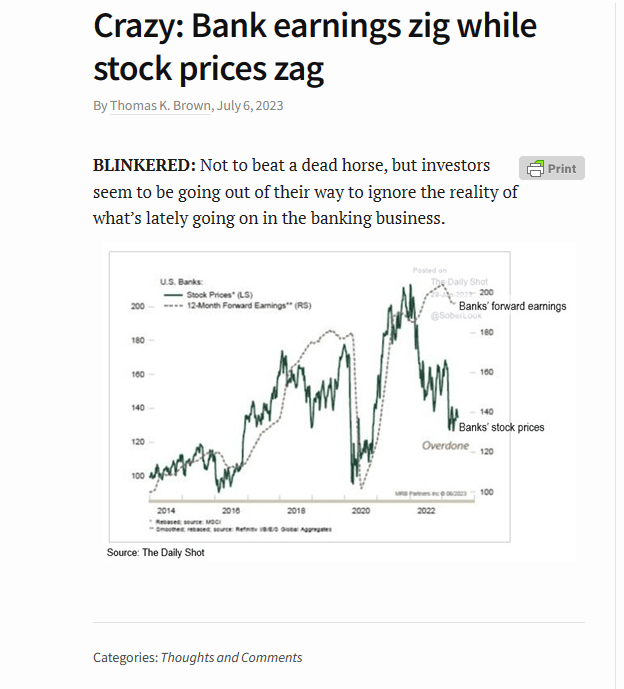Click the 2020 label on x-axis
624x689 pixels.
click(x=361, y=511)
